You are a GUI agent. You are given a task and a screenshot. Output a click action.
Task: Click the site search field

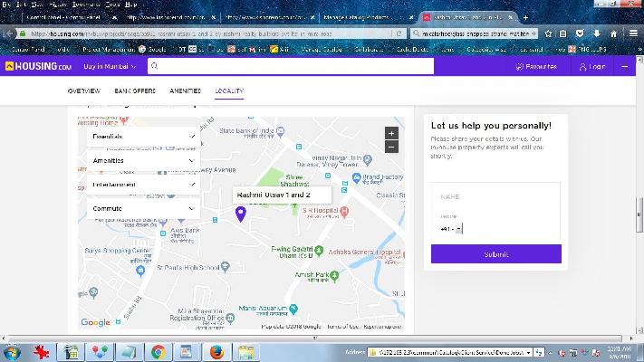coord(291,66)
